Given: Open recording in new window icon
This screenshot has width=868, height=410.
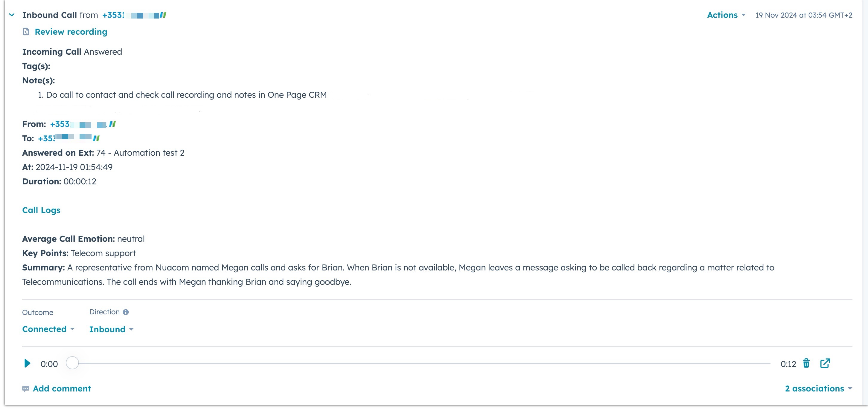Looking at the screenshot, I should click(825, 364).
